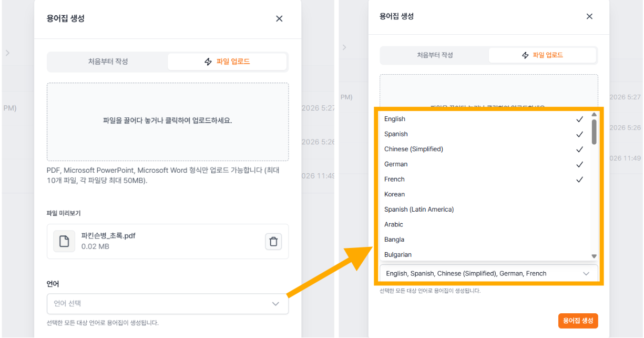The image size is (644, 338).
Task: Uncheck Chinese (Simplified) language option
Action: 484,149
